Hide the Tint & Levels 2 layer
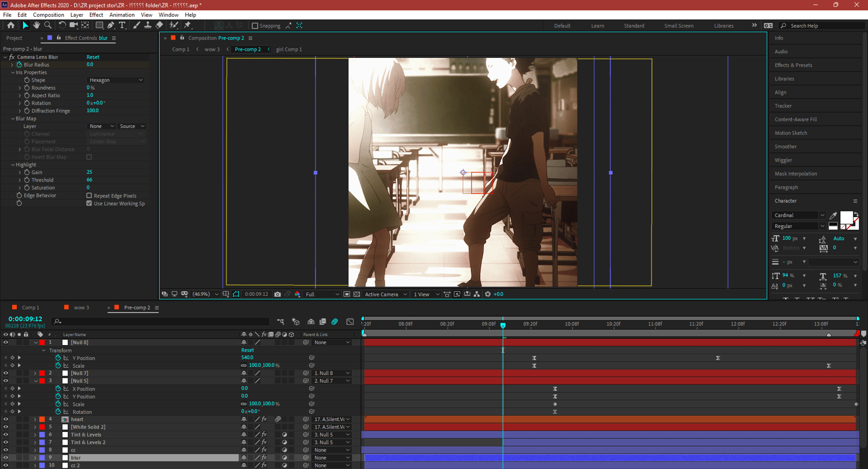The image size is (868, 469). tap(6, 442)
